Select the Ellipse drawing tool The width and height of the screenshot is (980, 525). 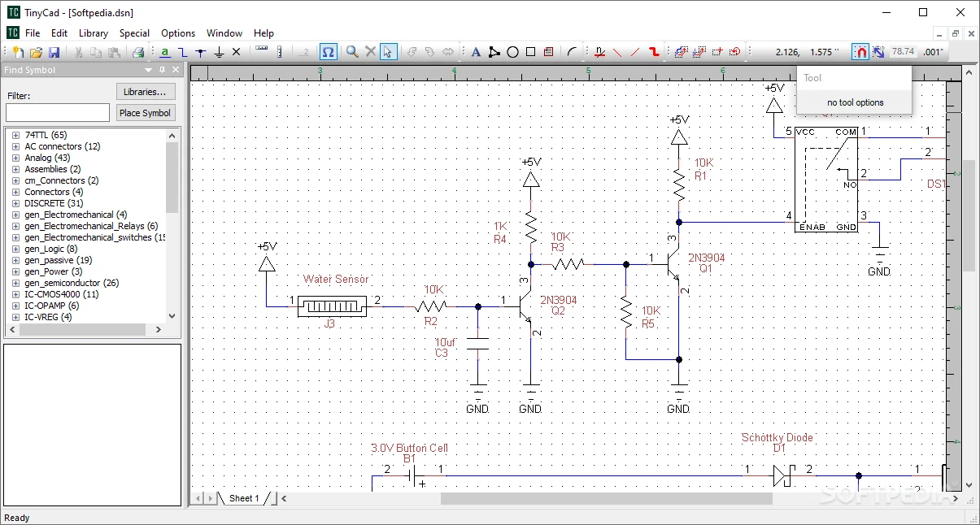click(x=512, y=51)
